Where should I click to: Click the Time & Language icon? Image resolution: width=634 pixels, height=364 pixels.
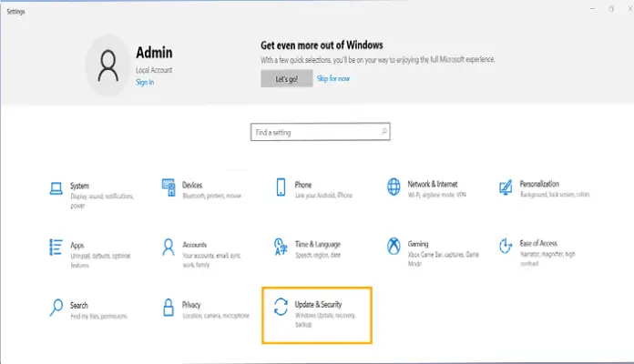281,248
